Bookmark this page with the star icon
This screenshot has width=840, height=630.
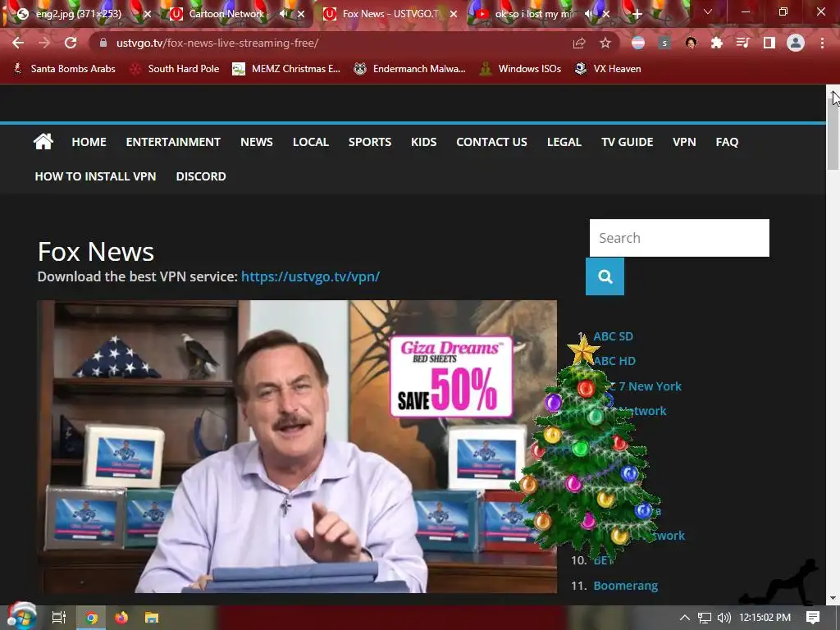605,43
